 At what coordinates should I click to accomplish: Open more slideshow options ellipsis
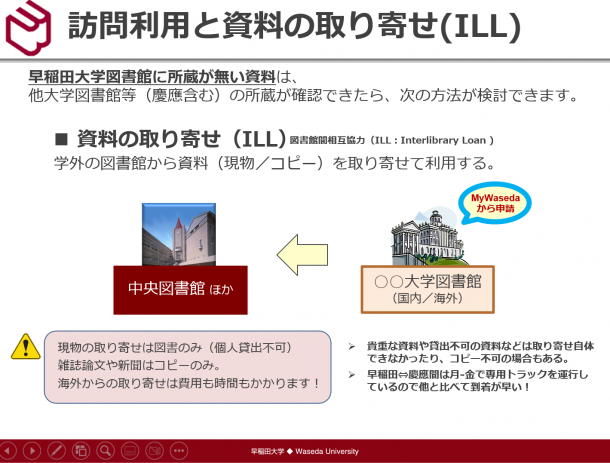click(x=179, y=451)
